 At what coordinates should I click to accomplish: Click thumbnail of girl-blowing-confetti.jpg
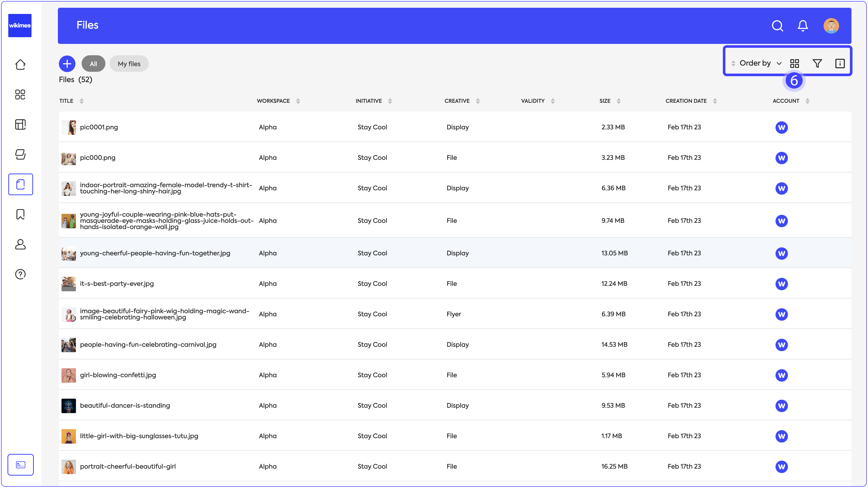pyautogui.click(x=68, y=375)
